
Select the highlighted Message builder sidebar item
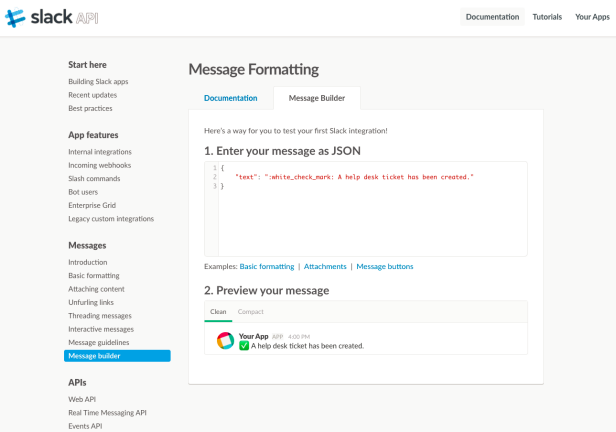pos(117,355)
